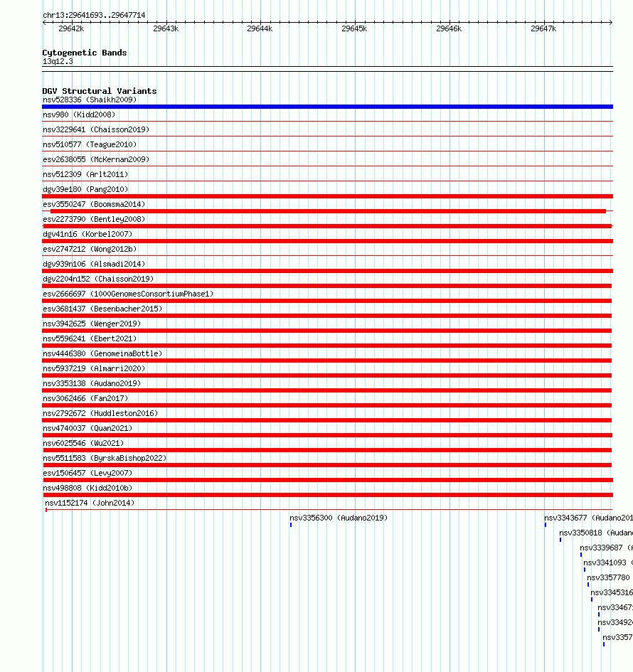Select variant nsv3353138 (Audano2019) label

click(x=92, y=383)
